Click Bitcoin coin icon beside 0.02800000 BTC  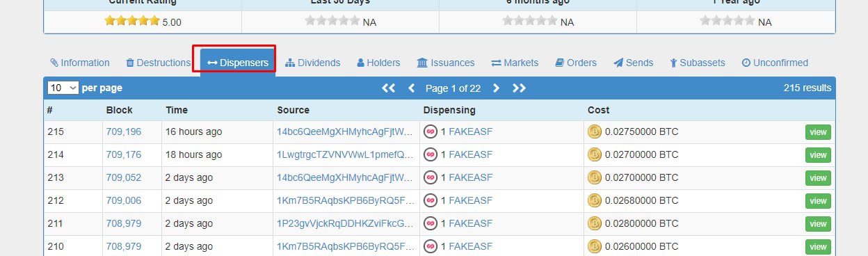click(x=595, y=223)
